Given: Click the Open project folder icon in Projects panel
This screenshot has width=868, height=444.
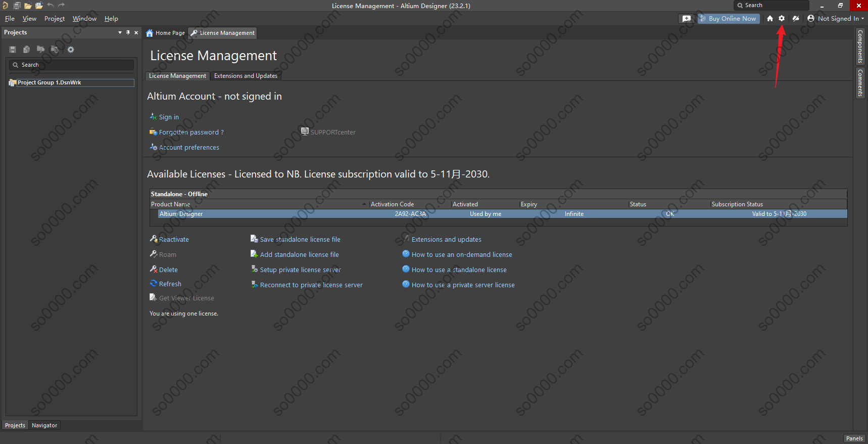Looking at the screenshot, I should pos(40,50).
